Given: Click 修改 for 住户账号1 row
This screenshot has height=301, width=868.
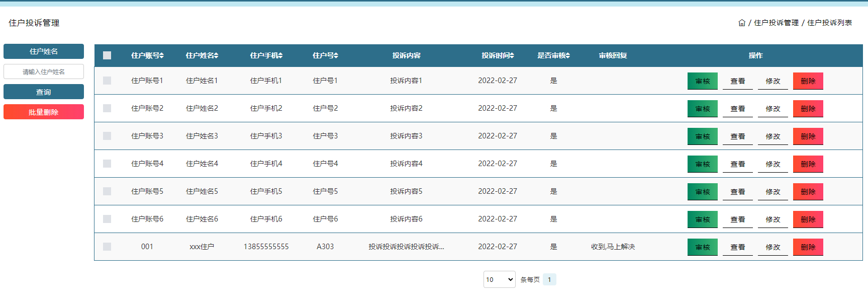Looking at the screenshot, I should (773, 81).
